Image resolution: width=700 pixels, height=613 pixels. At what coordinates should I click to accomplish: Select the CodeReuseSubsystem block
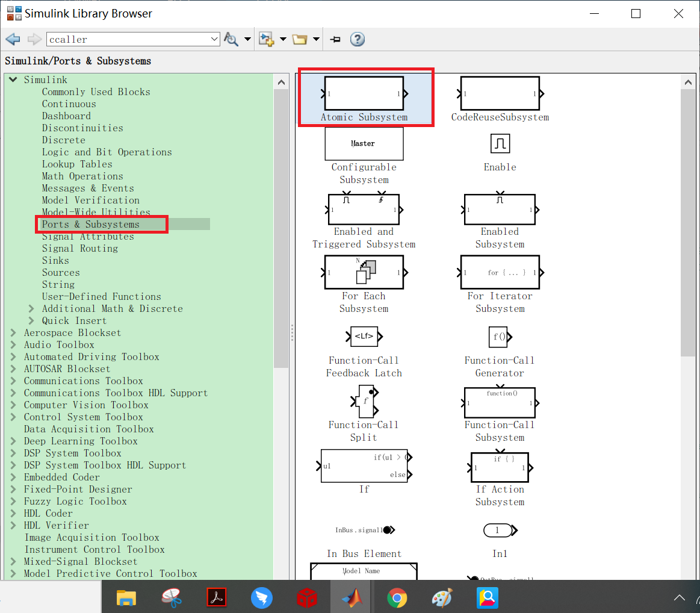[x=500, y=98]
